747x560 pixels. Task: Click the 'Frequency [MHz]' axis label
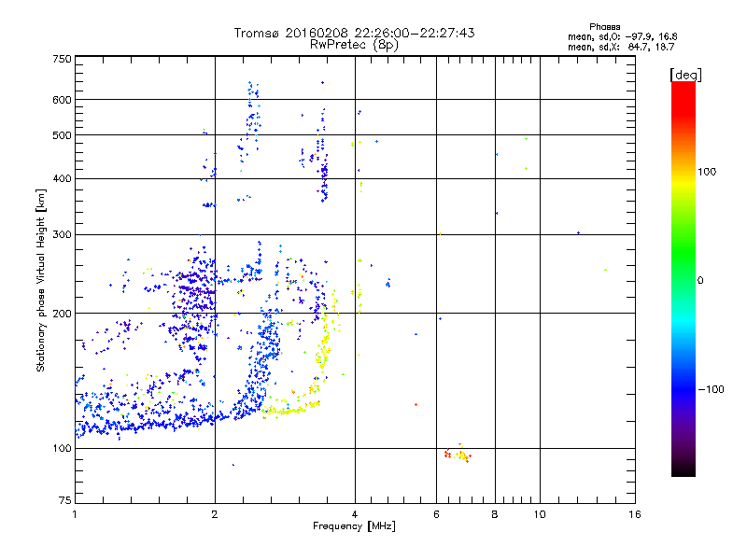[x=354, y=526]
